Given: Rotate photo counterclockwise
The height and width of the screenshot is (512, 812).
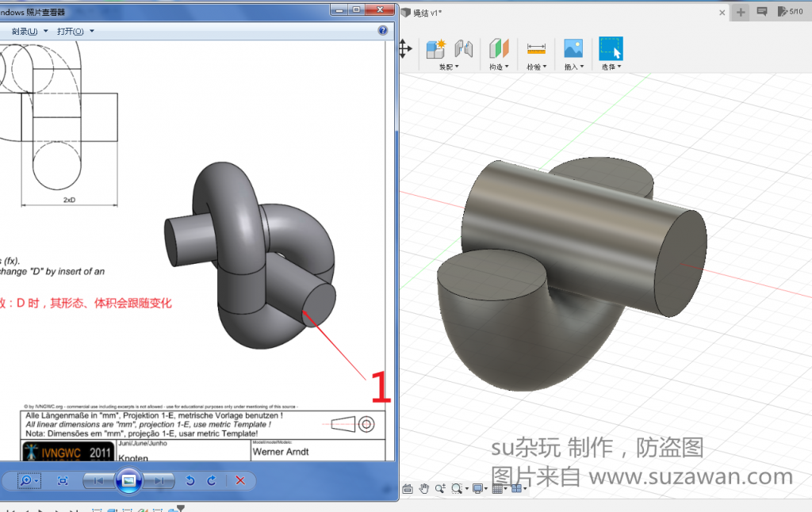Looking at the screenshot, I should 190,481.
